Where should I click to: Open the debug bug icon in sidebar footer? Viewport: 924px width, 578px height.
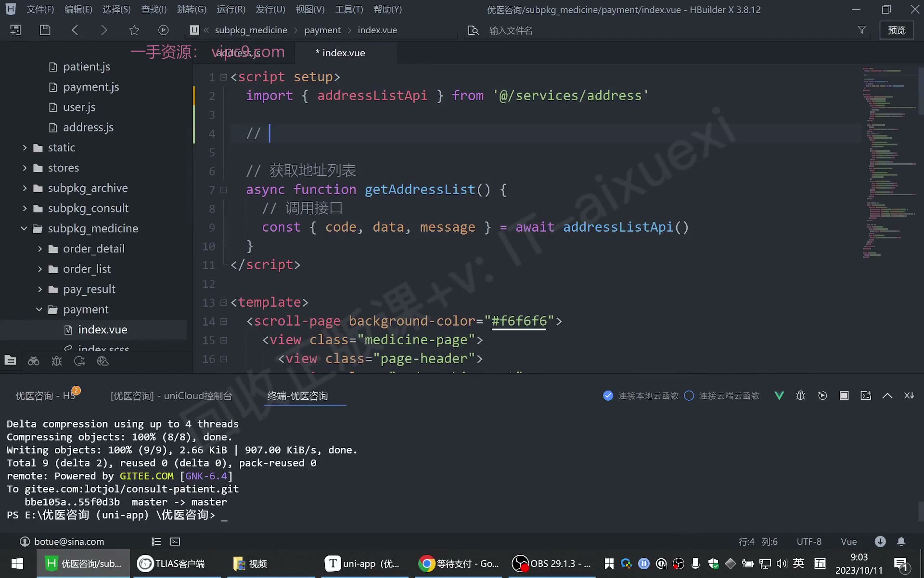point(56,361)
